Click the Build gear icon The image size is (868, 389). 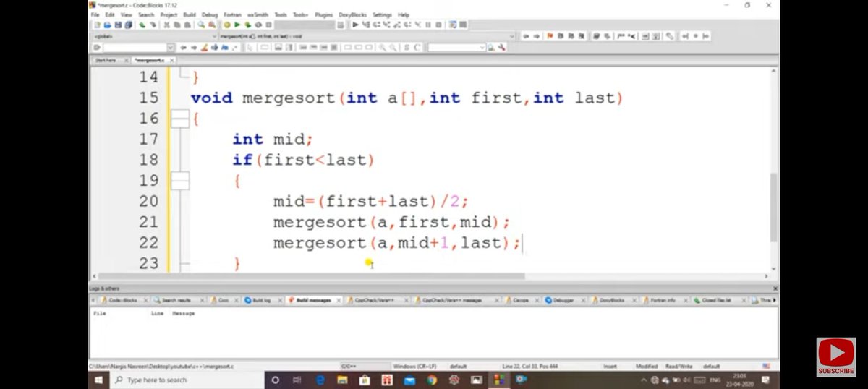pos(227,25)
